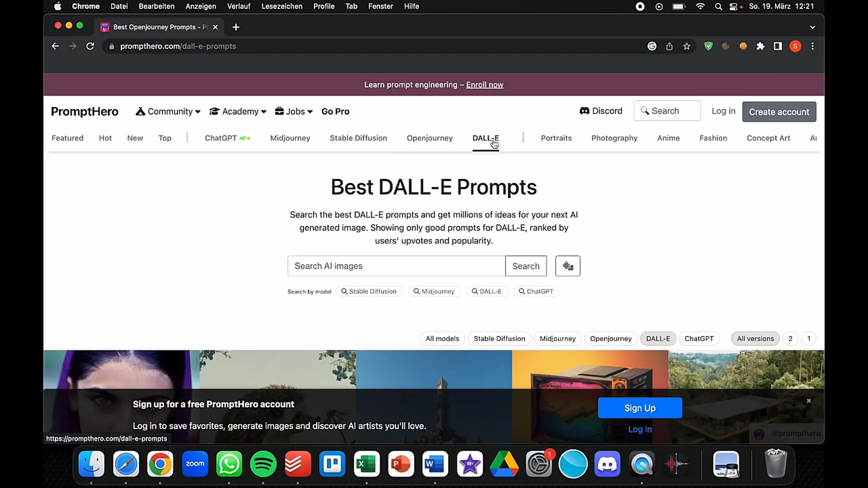The image size is (868, 488).
Task: Click the profile avatar icon in toolbar
Action: click(x=795, y=46)
